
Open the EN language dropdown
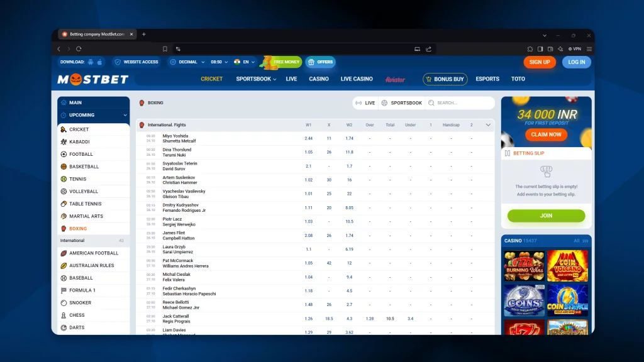tap(245, 62)
